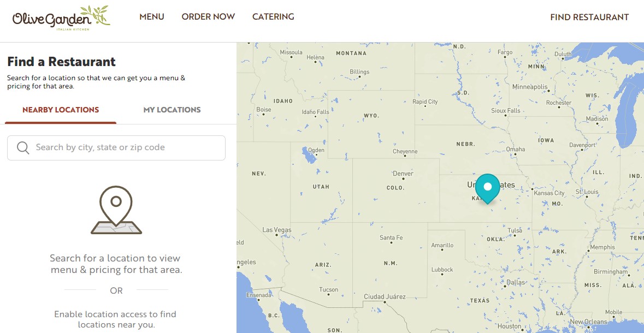
Task: Open ORDER NOW in the header
Action: click(208, 17)
